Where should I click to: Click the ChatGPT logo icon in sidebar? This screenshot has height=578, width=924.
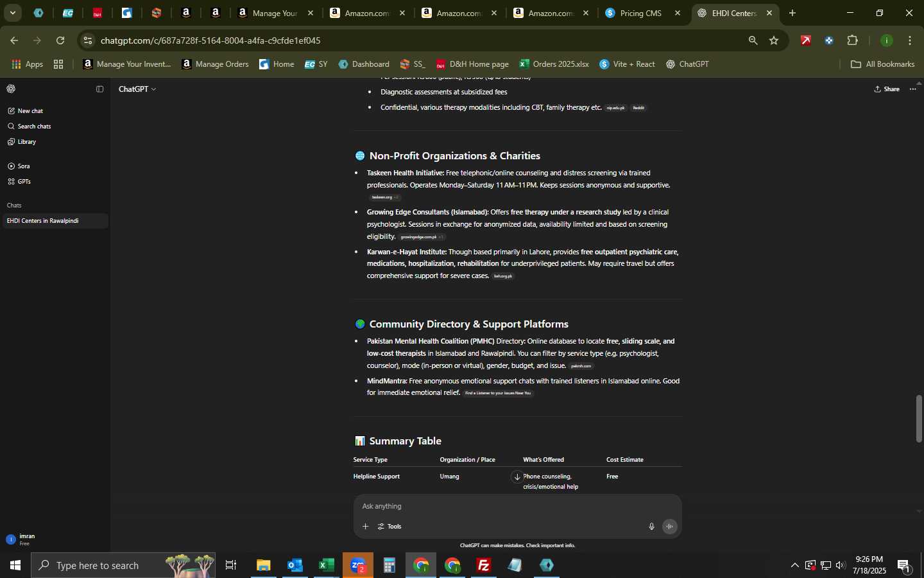[11, 89]
